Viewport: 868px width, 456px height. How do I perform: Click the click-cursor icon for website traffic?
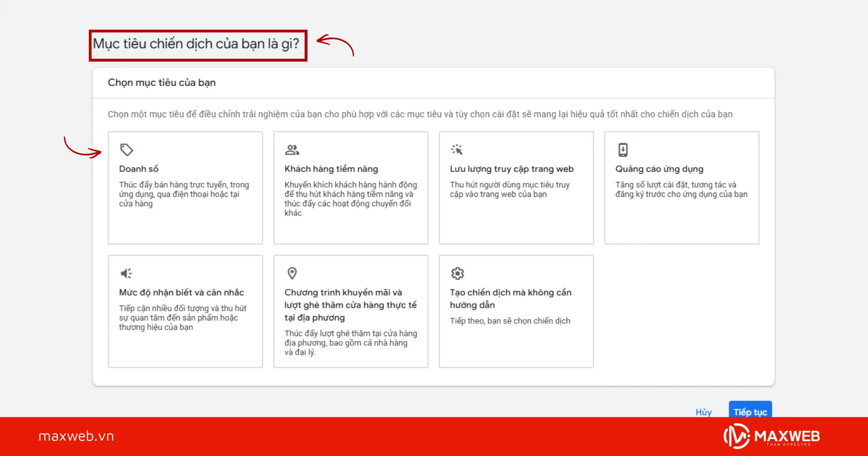457,149
